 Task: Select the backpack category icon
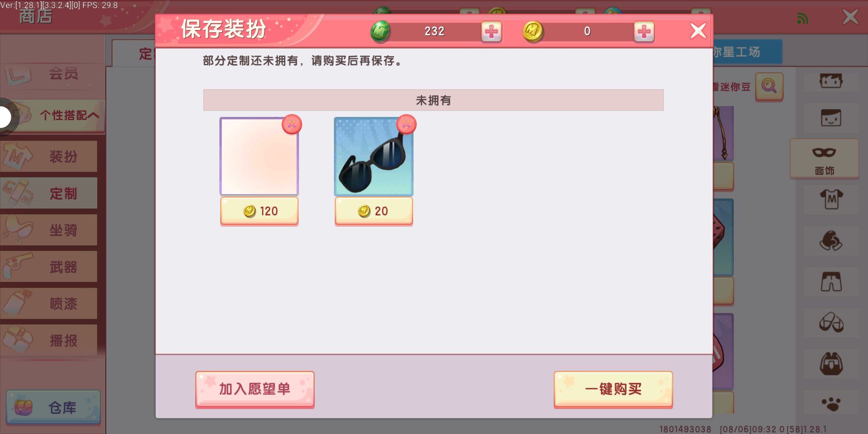click(x=831, y=363)
